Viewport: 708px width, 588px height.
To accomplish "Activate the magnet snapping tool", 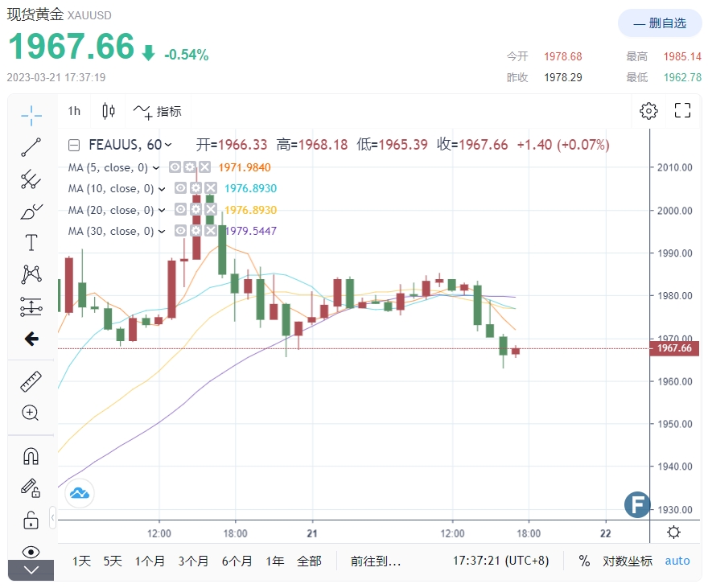I will point(31,456).
